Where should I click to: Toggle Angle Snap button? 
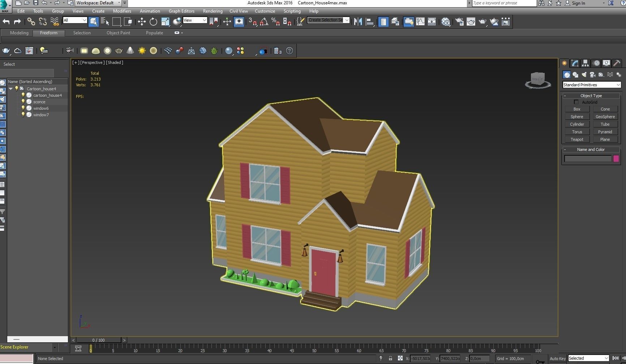click(264, 22)
